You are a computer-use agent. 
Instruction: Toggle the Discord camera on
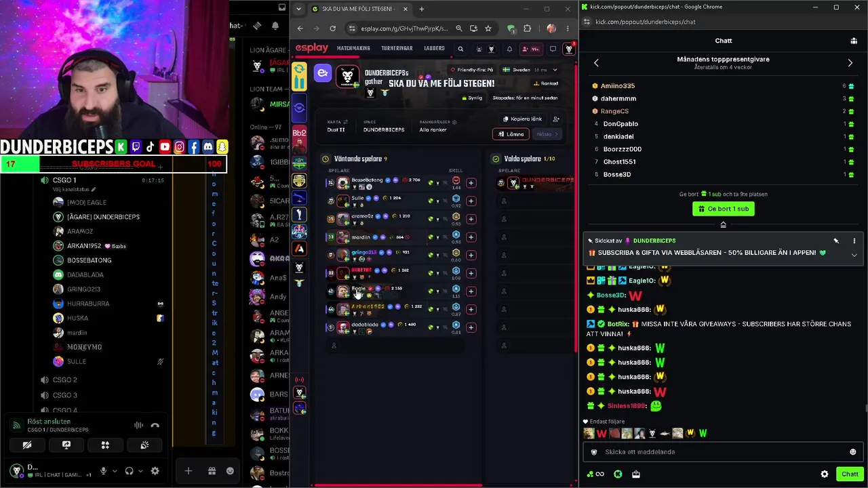pyautogui.click(x=27, y=445)
